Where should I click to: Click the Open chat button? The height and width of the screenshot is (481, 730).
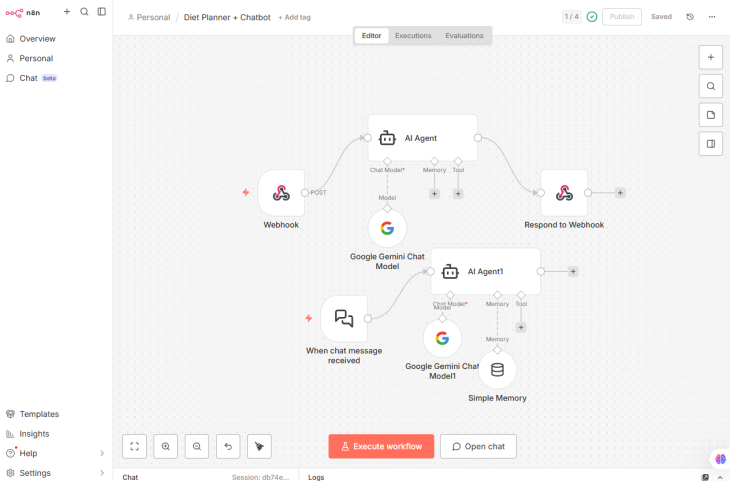(478, 446)
